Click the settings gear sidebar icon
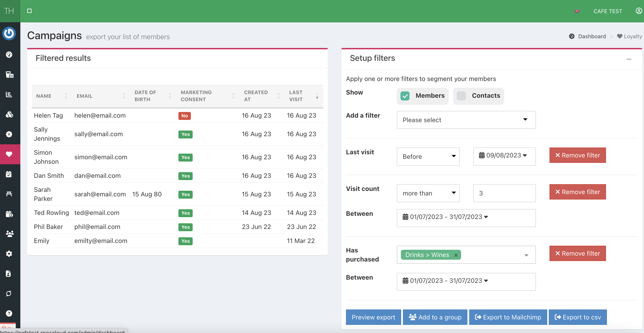 (x=9, y=253)
